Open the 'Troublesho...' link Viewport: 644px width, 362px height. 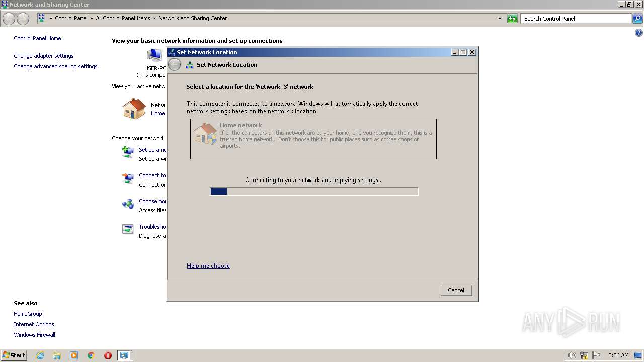[152, 227]
